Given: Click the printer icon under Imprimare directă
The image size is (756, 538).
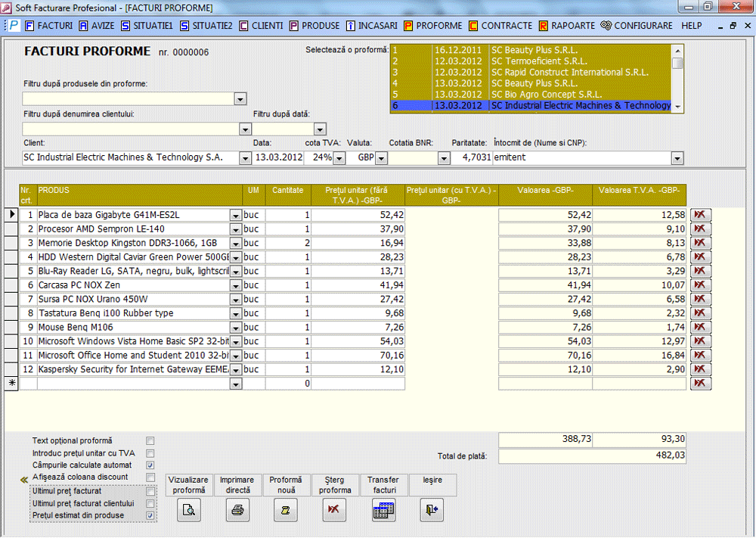Looking at the screenshot, I should click(x=237, y=510).
